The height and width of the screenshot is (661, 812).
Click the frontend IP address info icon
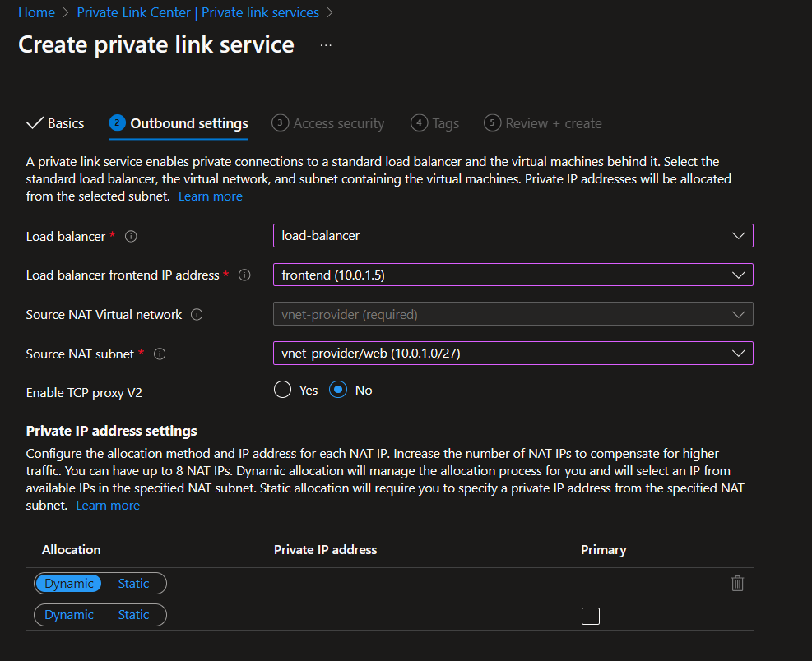(x=244, y=275)
